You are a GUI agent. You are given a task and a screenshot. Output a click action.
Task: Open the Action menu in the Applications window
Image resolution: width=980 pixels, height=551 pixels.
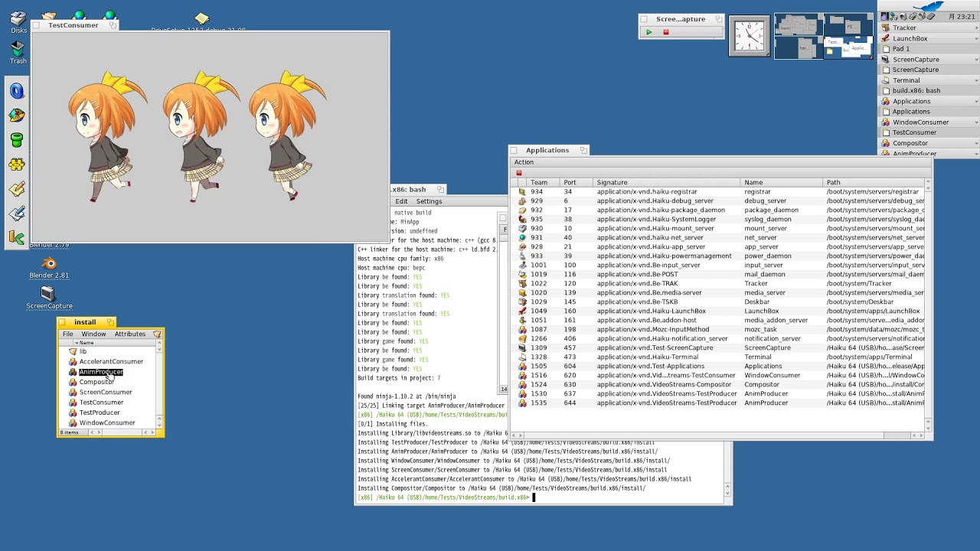coord(524,162)
